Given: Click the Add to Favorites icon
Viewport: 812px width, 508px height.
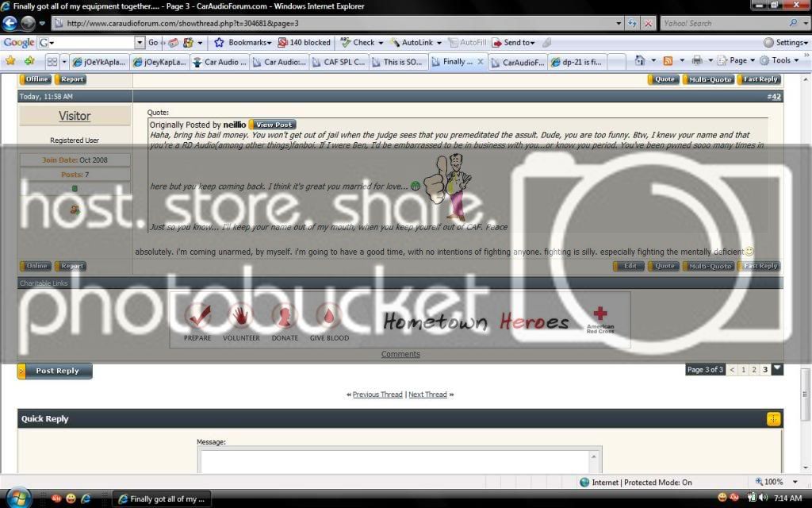Looking at the screenshot, I should coord(29,61).
